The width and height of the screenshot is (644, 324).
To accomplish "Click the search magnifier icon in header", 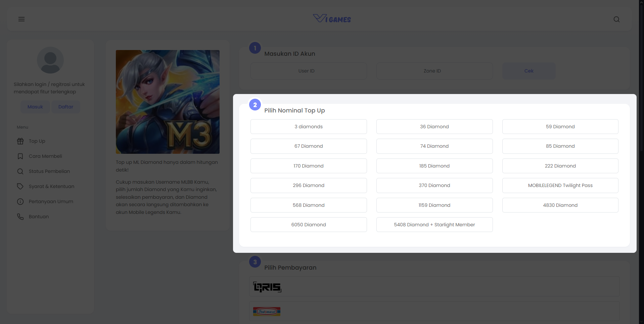I will click(616, 19).
